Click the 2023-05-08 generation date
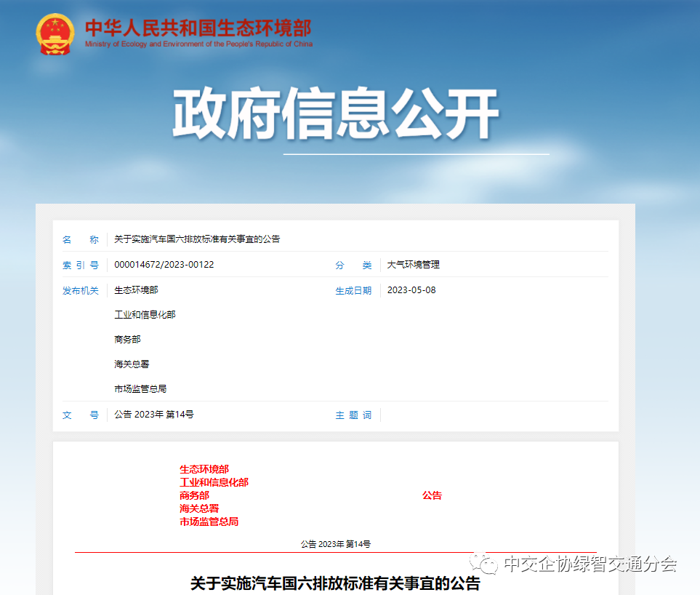 [411, 290]
